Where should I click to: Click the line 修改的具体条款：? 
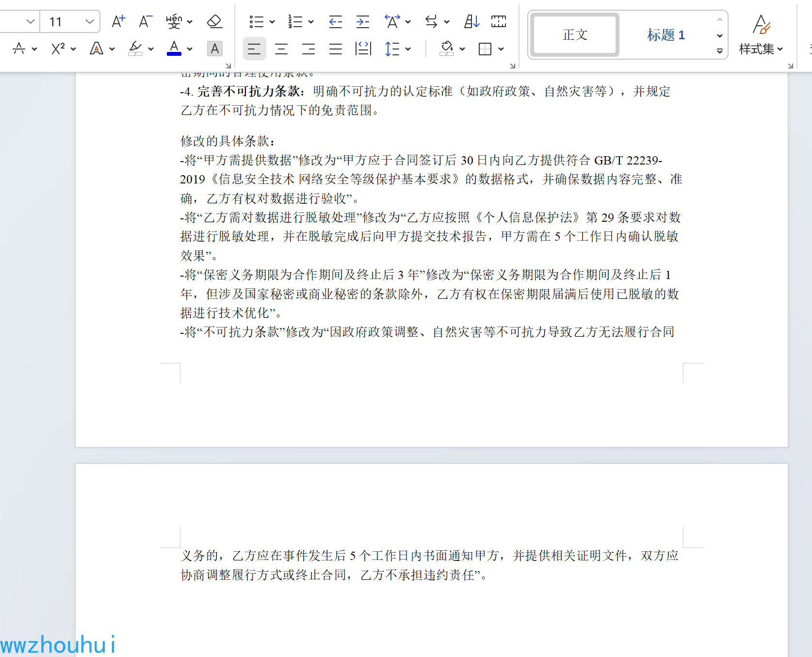(x=227, y=141)
